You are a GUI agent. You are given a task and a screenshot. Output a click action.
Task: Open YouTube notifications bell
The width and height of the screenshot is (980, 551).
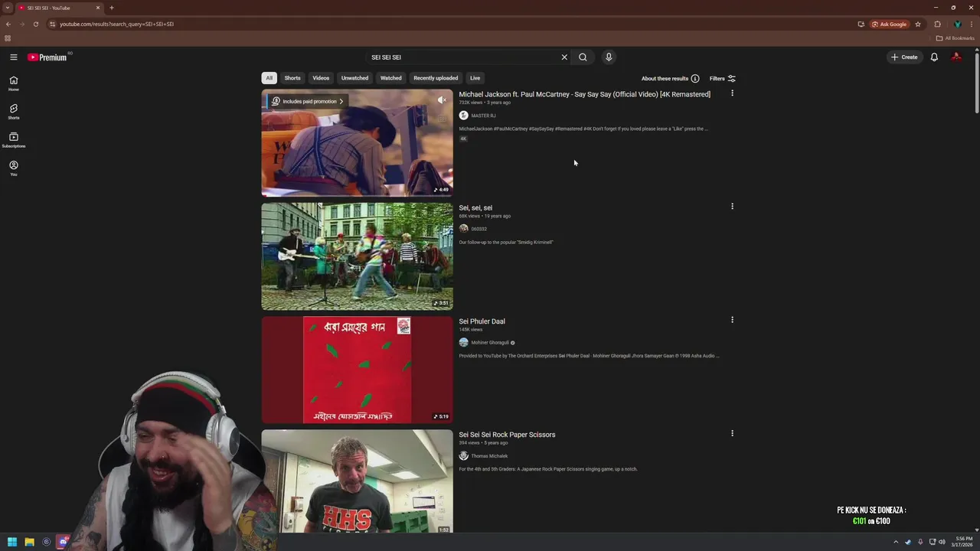(934, 57)
